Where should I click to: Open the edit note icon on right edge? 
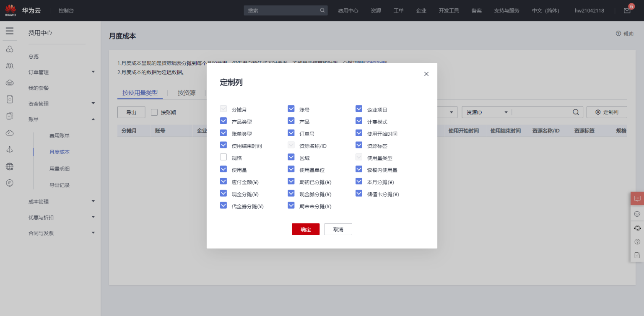[637, 255]
